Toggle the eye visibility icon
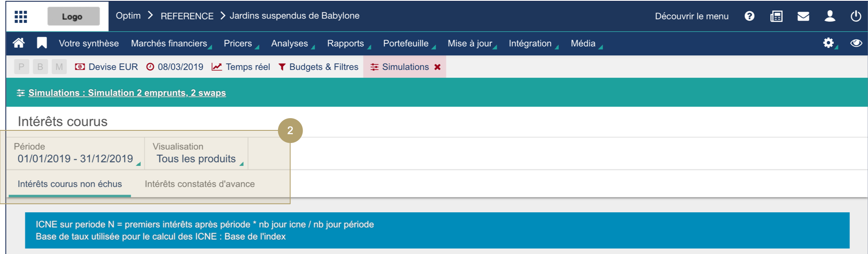This screenshot has height=254, width=868. coord(856,43)
